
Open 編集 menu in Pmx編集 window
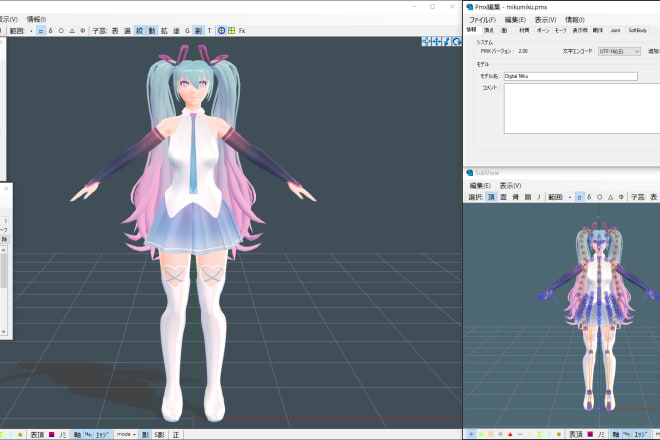pos(515,20)
